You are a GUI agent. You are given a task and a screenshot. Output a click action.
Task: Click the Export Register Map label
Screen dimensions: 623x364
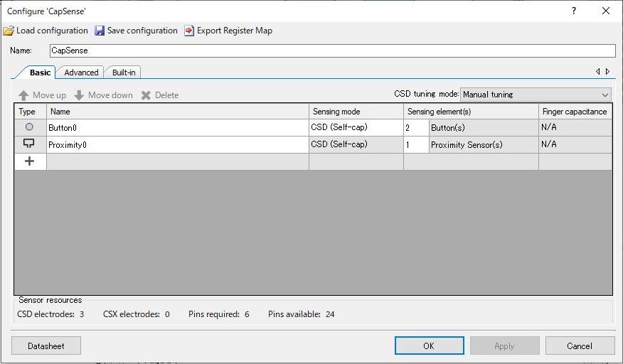235,31
